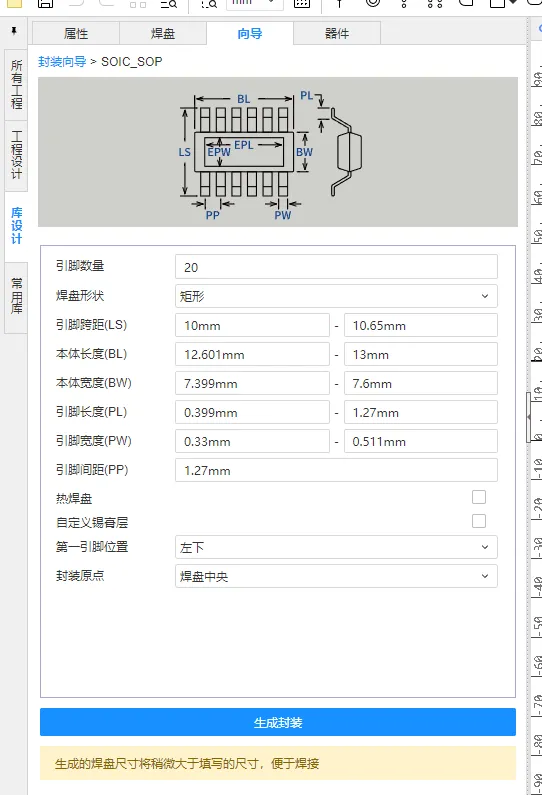The height and width of the screenshot is (795, 542).
Task: Click the panel splitter collapse arrow
Action: click(529, 417)
